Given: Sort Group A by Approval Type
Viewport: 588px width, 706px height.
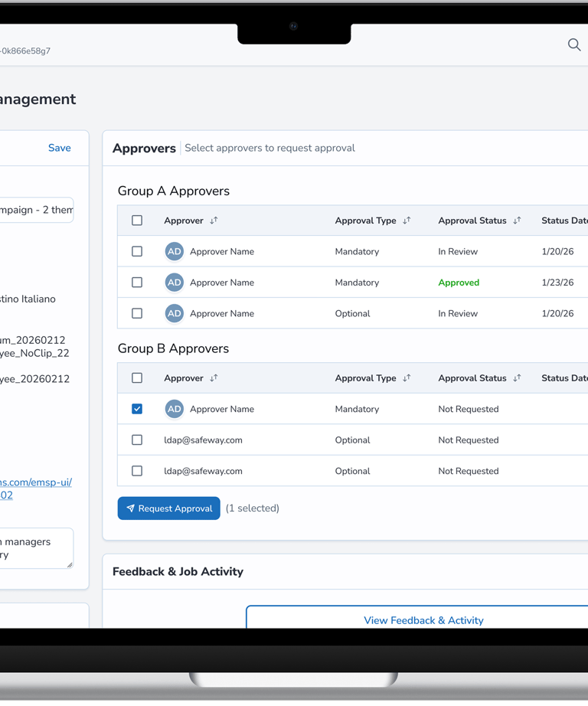Looking at the screenshot, I should pos(407,221).
